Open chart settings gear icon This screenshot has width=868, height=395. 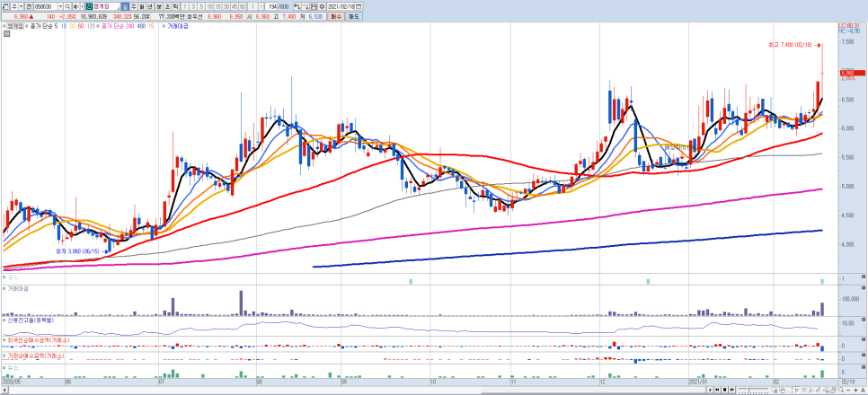click(x=322, y=6)
